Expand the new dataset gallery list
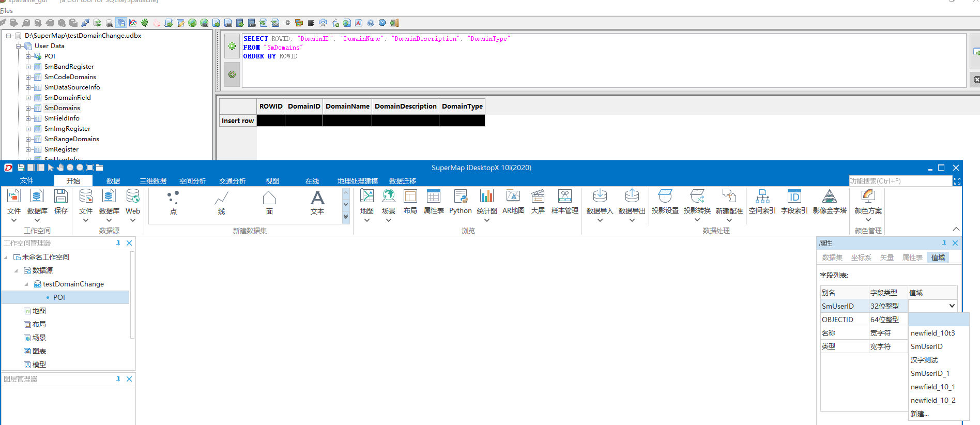The image size is (980, 425). coord(346,217)
